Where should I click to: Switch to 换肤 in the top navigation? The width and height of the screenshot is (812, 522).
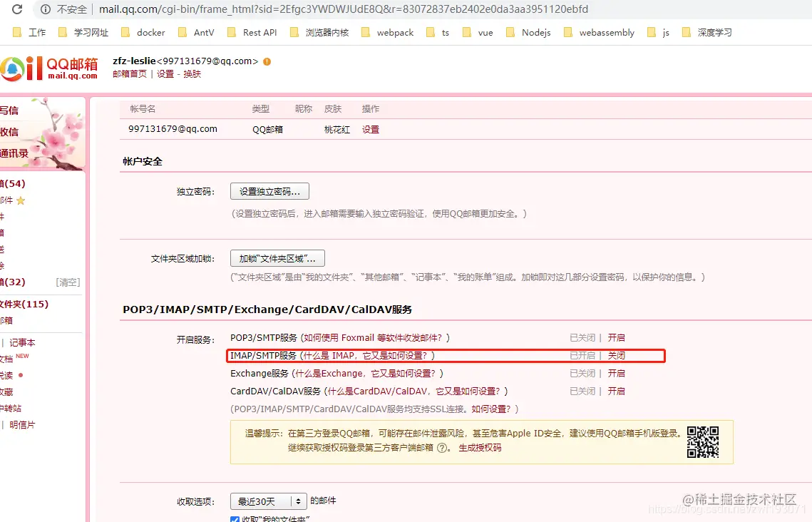click(x=191, y=73)
